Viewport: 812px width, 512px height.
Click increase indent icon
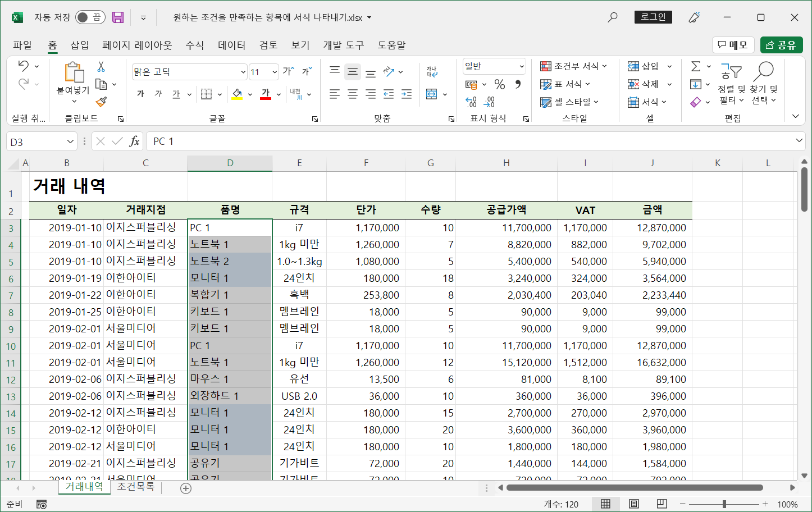pos(407,94)
